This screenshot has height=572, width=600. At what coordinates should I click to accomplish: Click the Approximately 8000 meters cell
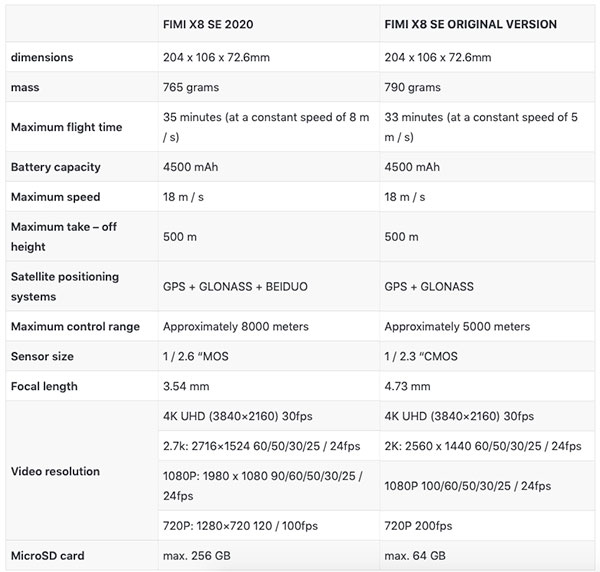pyautogui.click(x=236, y=326)
